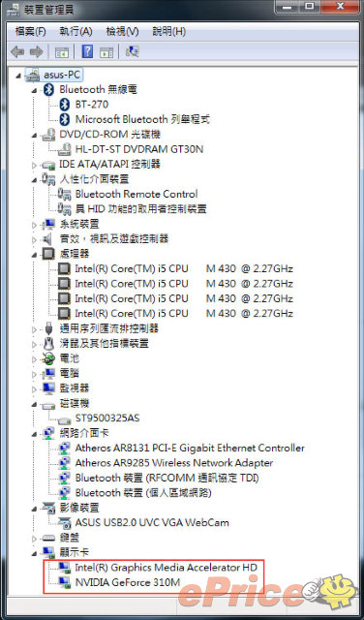
Task: Collapse the Bluetooth 無線電 category
Action: [35, 90]
